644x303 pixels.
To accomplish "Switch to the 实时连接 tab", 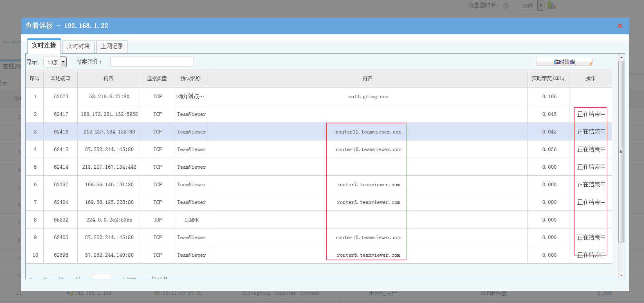I will [x=44, y=45].
